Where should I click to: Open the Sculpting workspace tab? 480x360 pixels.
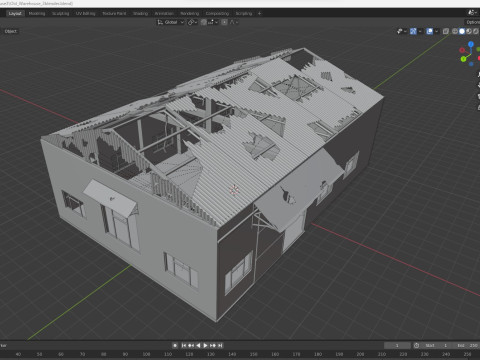pos(60,13)
